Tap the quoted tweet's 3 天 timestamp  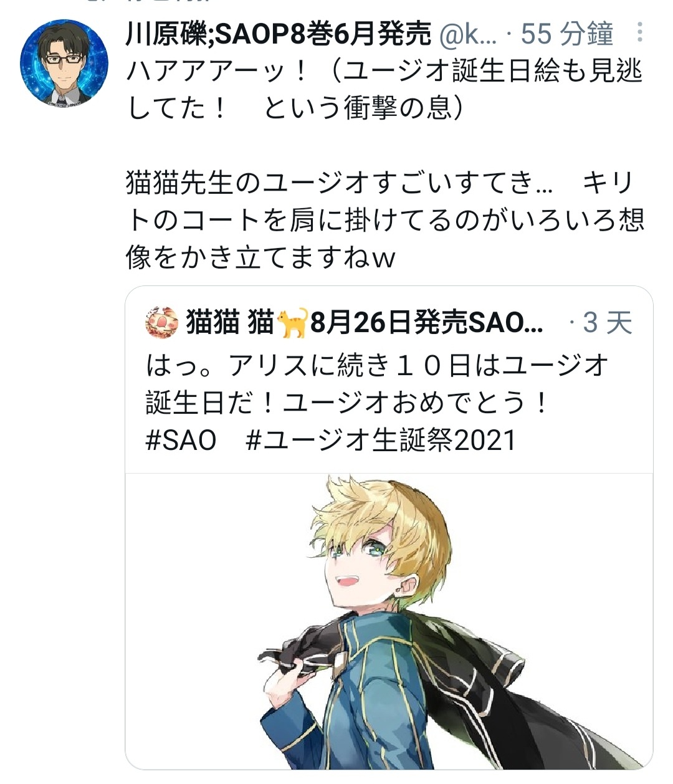coord(608,323)
